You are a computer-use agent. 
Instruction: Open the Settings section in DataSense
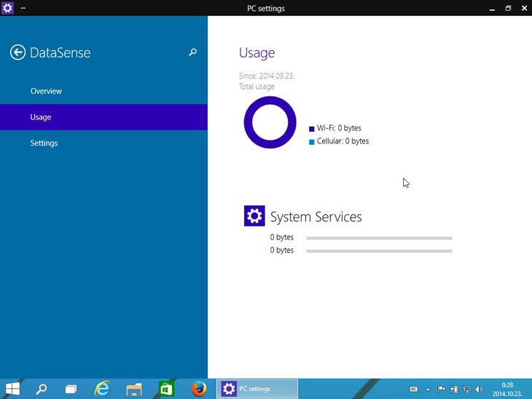[x=44, y=143]
